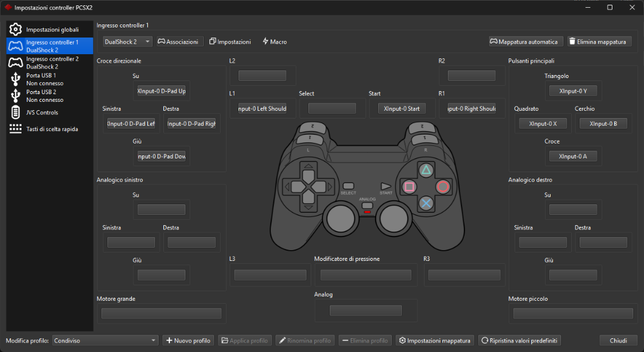Click Applica profilo button

click(x=245, y=341)
